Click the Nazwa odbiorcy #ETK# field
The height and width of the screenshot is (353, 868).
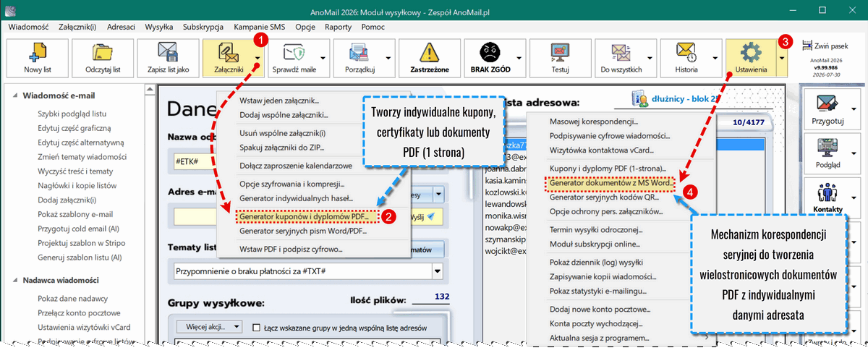[x=194, y=161]
